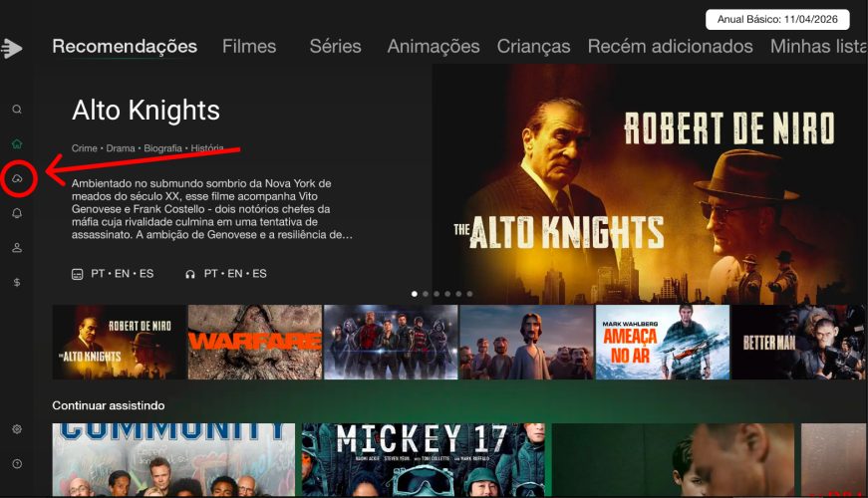868x498 pixels.
Task: Open the search magnifier icon in sidebar
Action: tap(17, 109)
